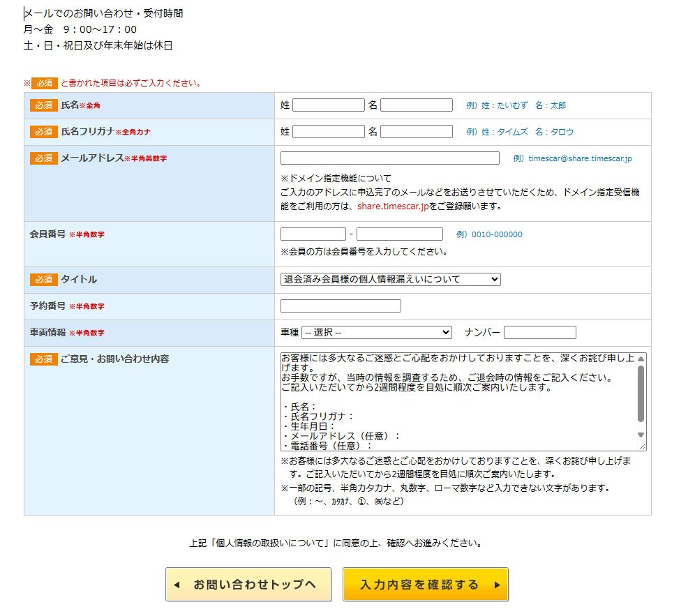This screenshot has height=616, width=695.
Task: Click the 必須 badge beside 氏名
Action: tap(44, 105)
